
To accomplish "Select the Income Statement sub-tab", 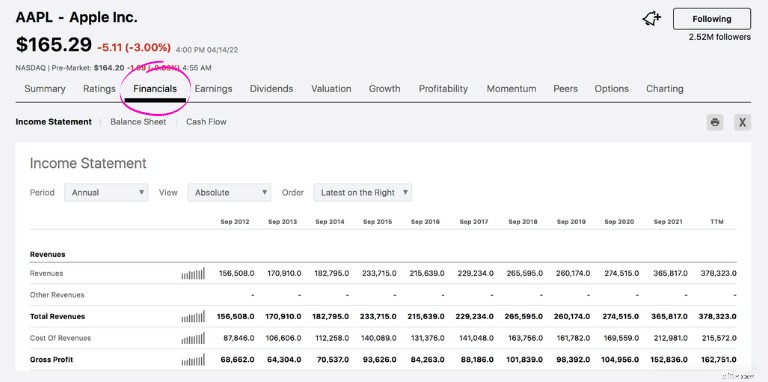I will tap(53, 122).
